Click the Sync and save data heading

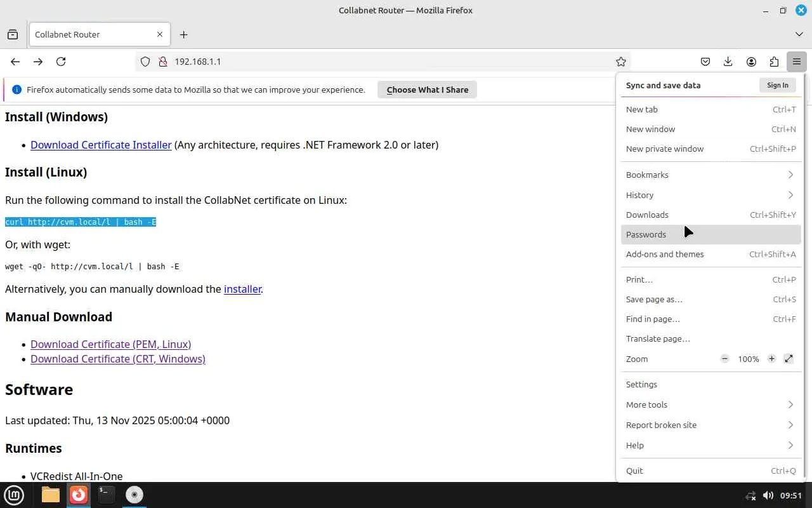(x=663, y=85)
